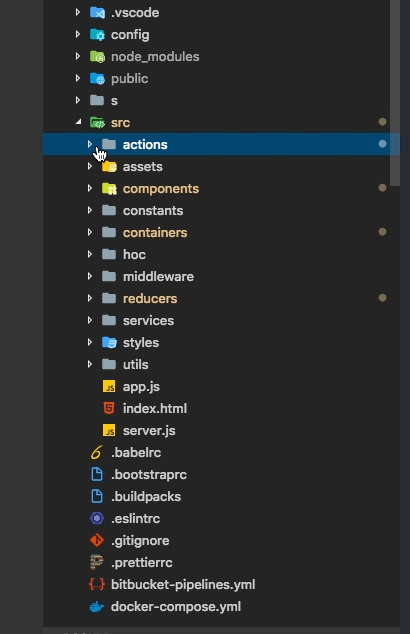Screen dimensions: 410x634
Task: Click the HTML5 icon beside index.html
Action: click(109, 408)
